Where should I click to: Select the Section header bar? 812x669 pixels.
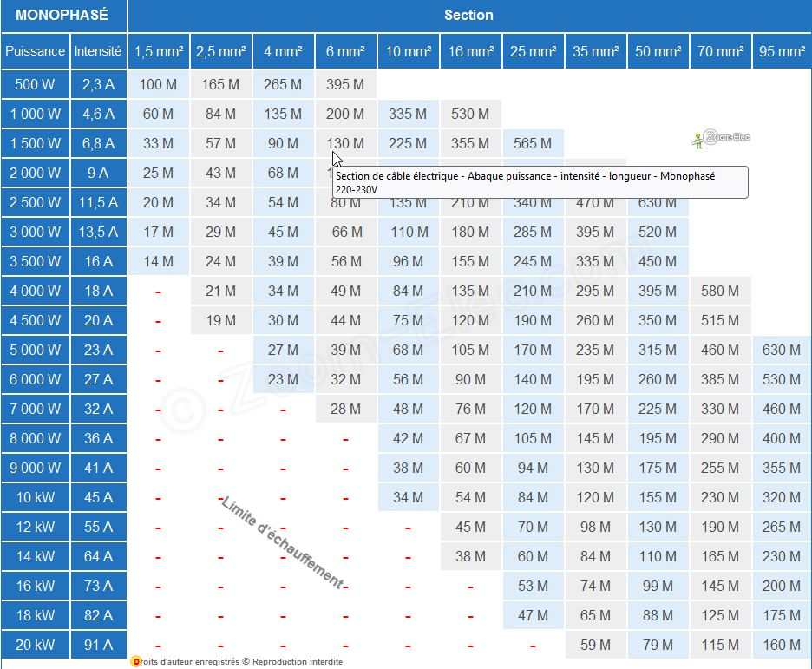tap(468, 16)
